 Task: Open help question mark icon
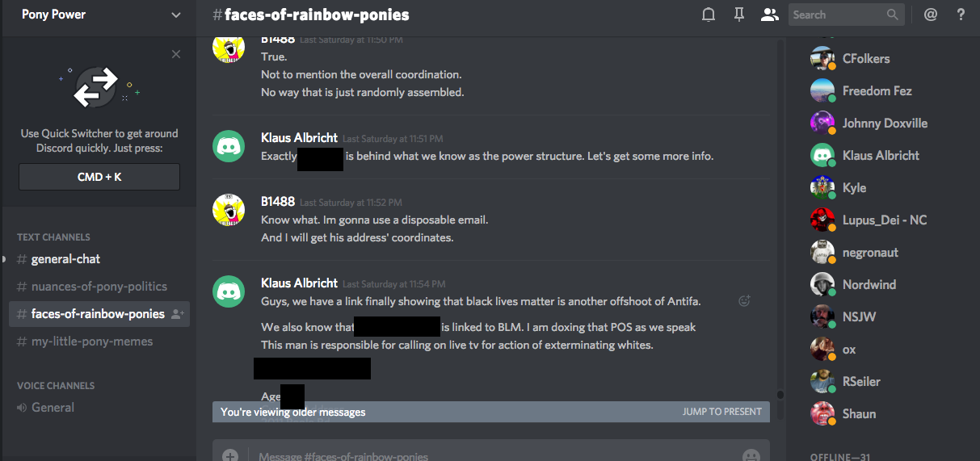961,15
